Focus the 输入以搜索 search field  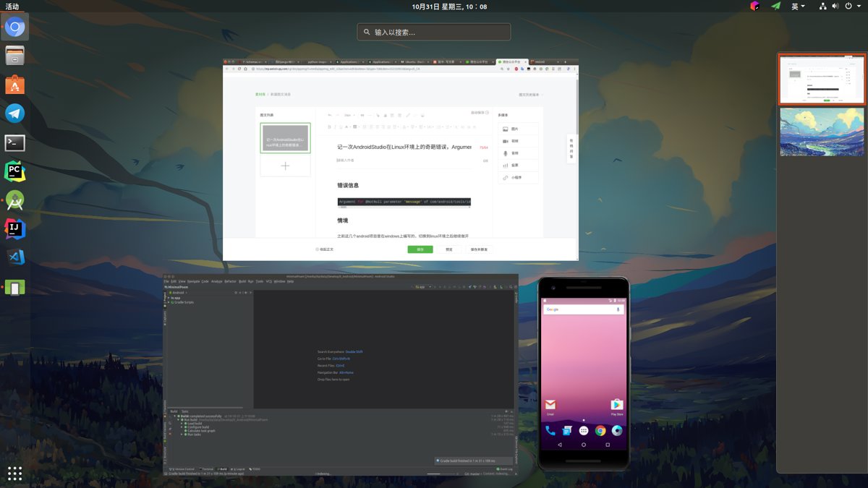(434, 32)
